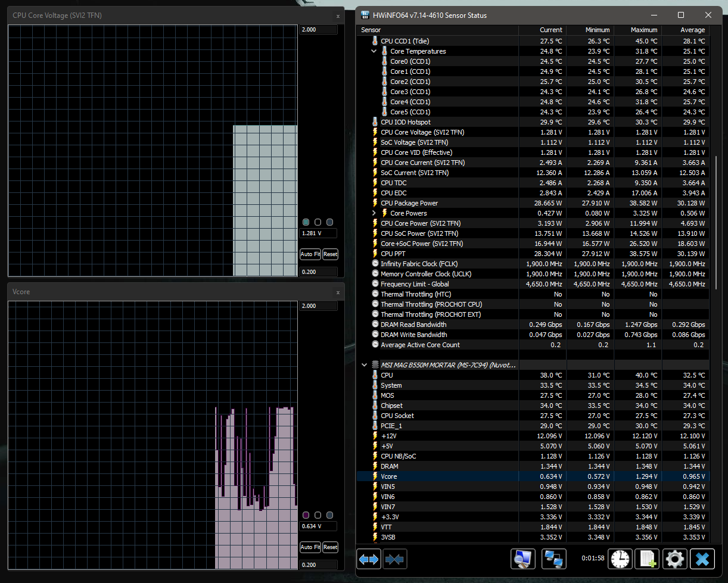
Task: Click the clock reset-timer icon
Action: [x=620, y=559]
